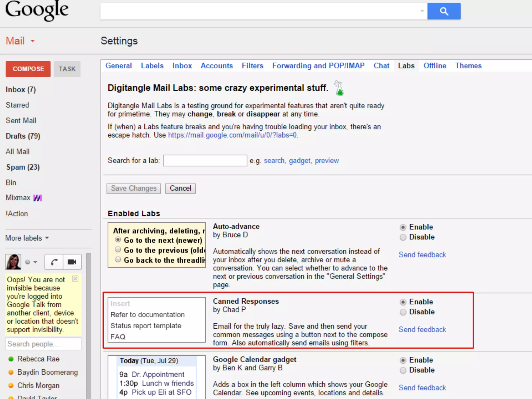Switch to the Filters settings tab
Image resolution: width=532 pixels, height=399 pixels.
pos(252,66)
